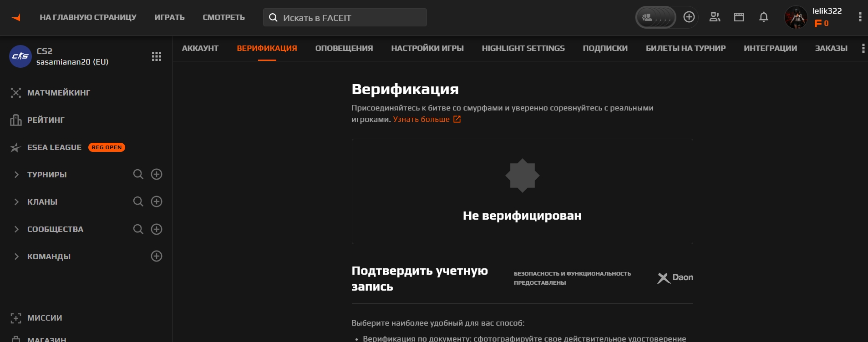868x342 pixels.
Task: Click the FACEIT orange logo
Action: pos(16,18)
